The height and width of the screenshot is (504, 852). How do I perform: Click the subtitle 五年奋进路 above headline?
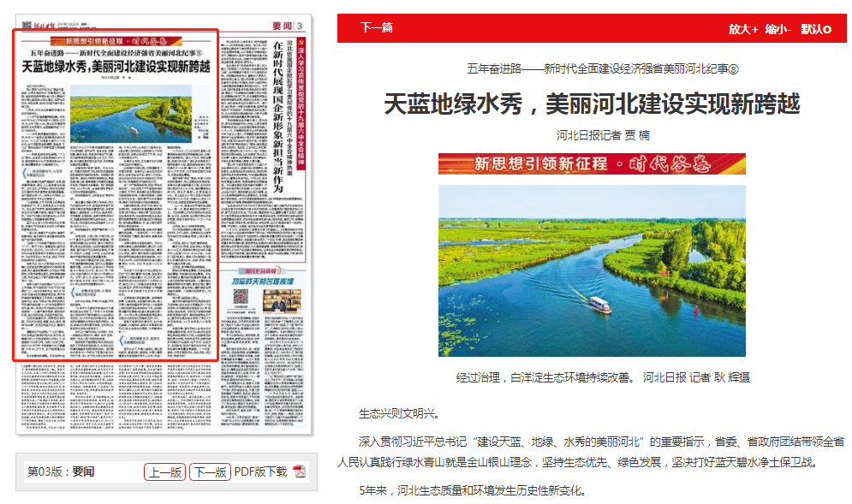click(591, 68)
